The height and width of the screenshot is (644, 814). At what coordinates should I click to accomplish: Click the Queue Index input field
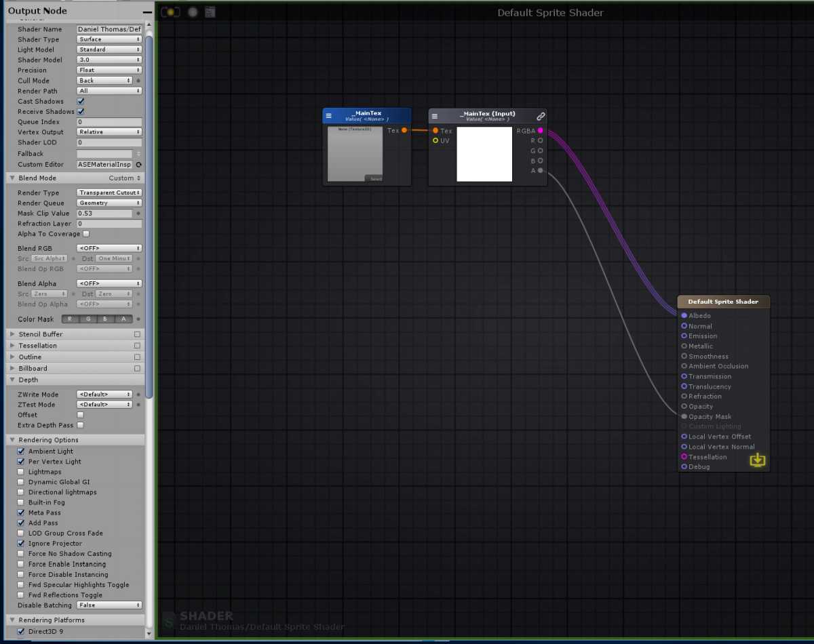coord(109,122)
